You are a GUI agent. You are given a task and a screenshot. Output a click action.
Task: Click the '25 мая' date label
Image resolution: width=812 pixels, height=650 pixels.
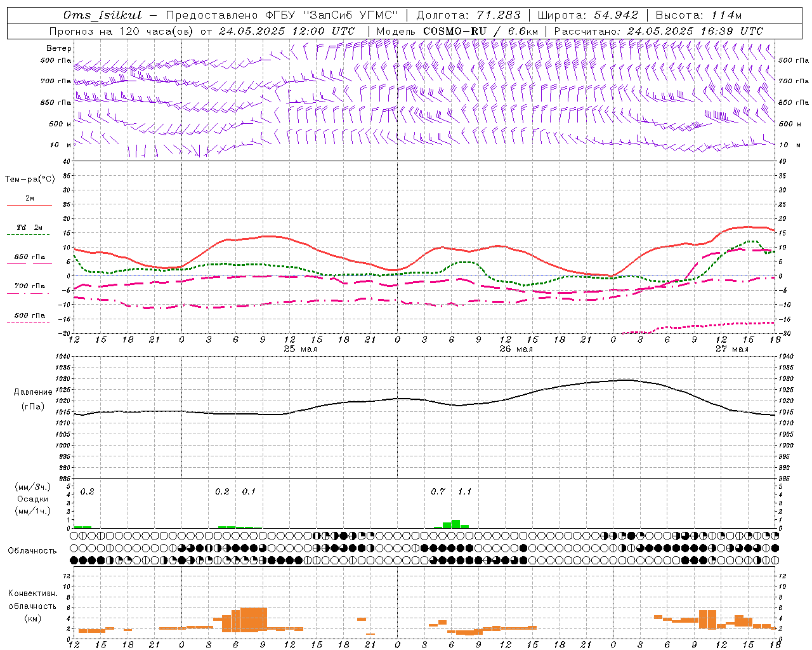click(301, 348)
